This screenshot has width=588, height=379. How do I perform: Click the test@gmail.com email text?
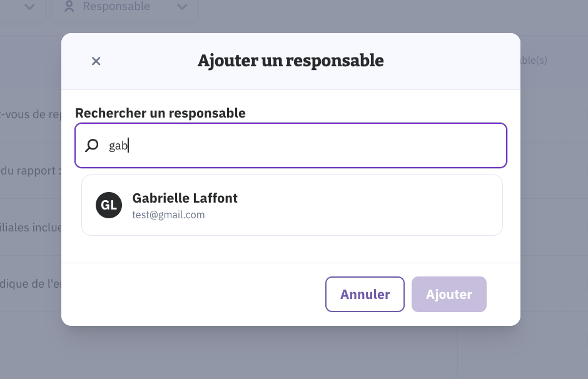pos(169,215)
